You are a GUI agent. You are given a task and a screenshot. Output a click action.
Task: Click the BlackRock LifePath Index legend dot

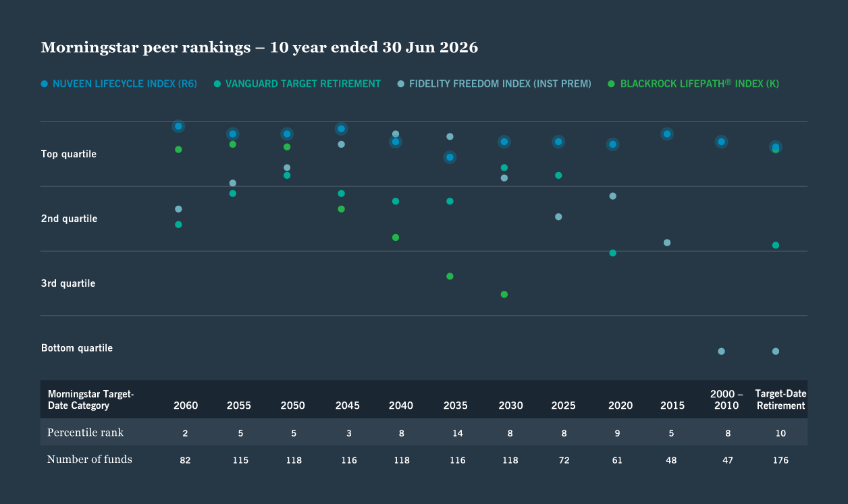point(612,84)
